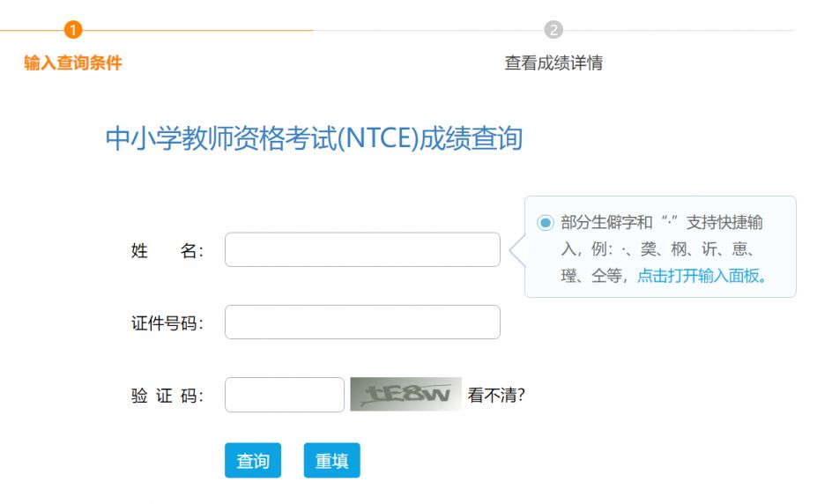Click the 姓名 field label
Screen dimensions: 817x504
coord(167,250)
